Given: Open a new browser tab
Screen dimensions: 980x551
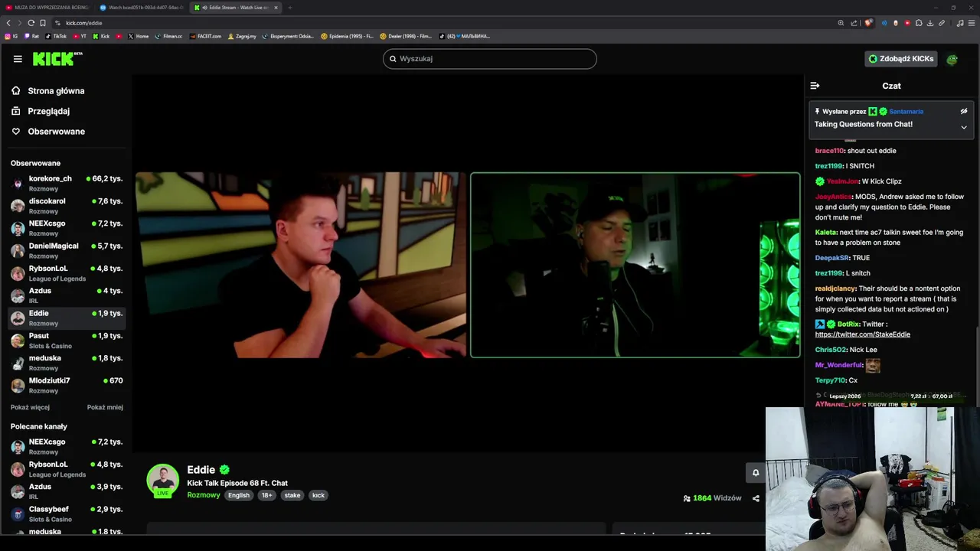Looking at the screenshot, I should click(289, 8).
